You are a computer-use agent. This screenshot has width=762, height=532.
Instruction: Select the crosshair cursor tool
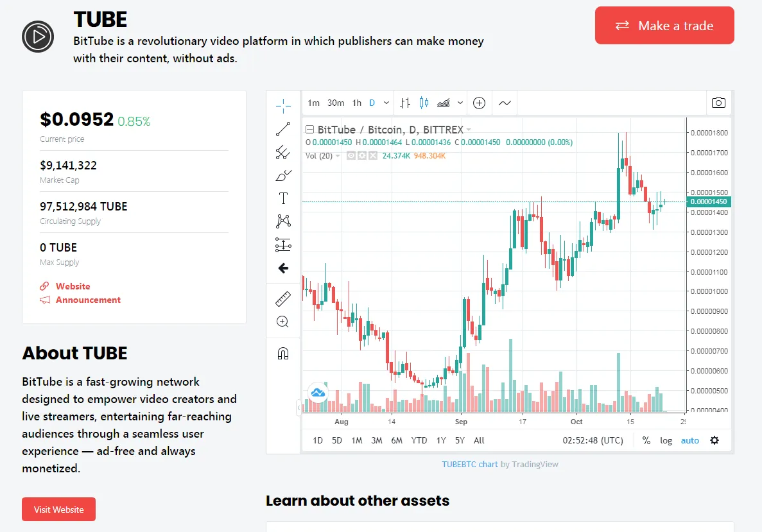[283, 105]
